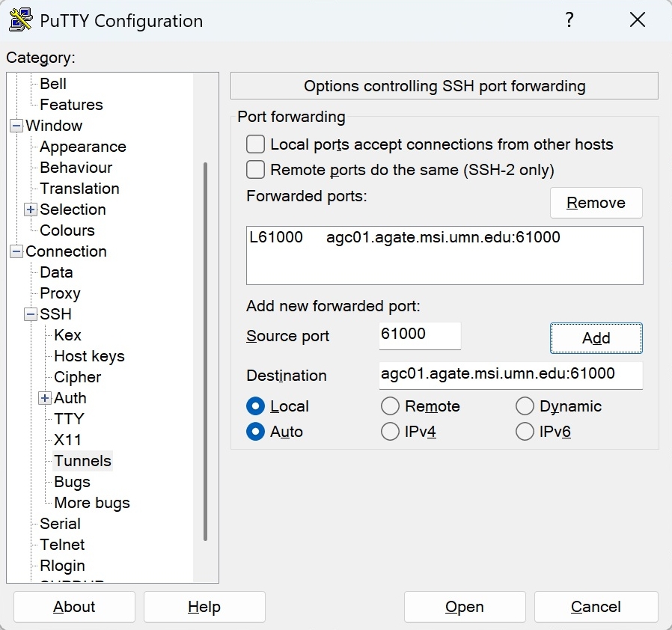
Task: Select the SSH category label
Action: click(55, 314)
